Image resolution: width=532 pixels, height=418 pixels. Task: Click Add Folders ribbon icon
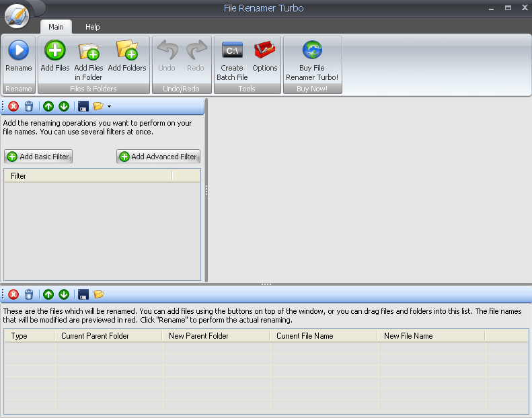(127, 50)
